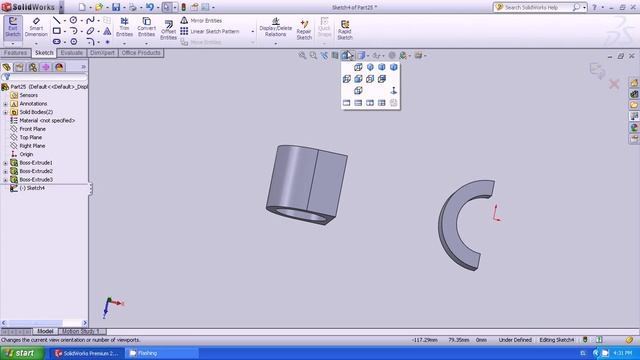Select the Sketch Fillet tool
This screenshot has width=640, height=360.
click(x=90, y=42)
